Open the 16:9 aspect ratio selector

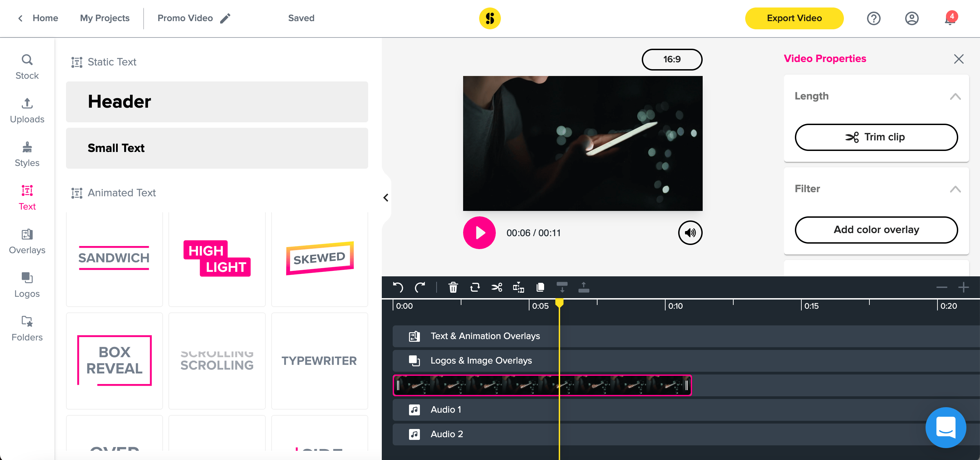click(x=671, y=59)
